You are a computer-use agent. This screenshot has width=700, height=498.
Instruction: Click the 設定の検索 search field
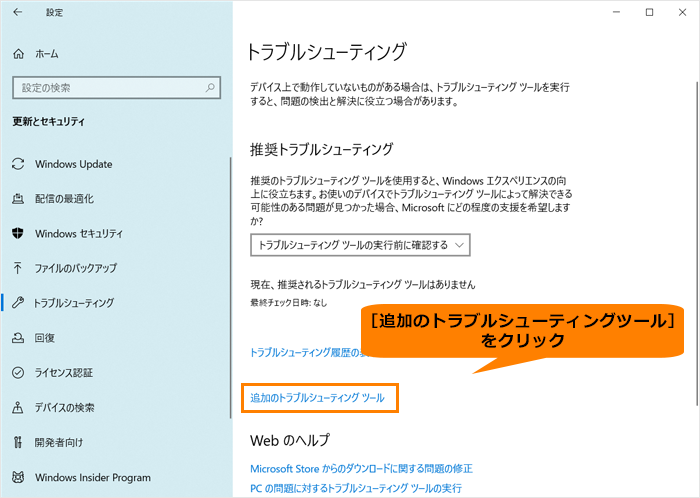[117, 88]
